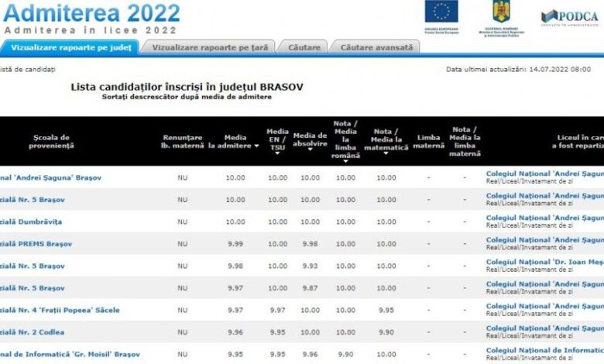The height and width of the screenshot is (364, 604).
Task: Click the 9.93 graduation average cell
Action: pyautogui.click(x=310, y=266)
